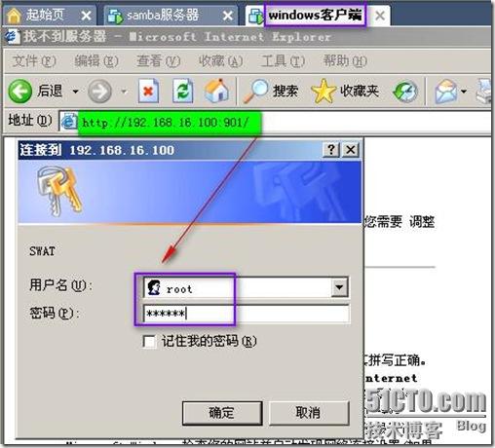Screen dimensions: 495x448
Task: Close the 连接到 192.168.16.100 dialog
Action: (351, 150)
